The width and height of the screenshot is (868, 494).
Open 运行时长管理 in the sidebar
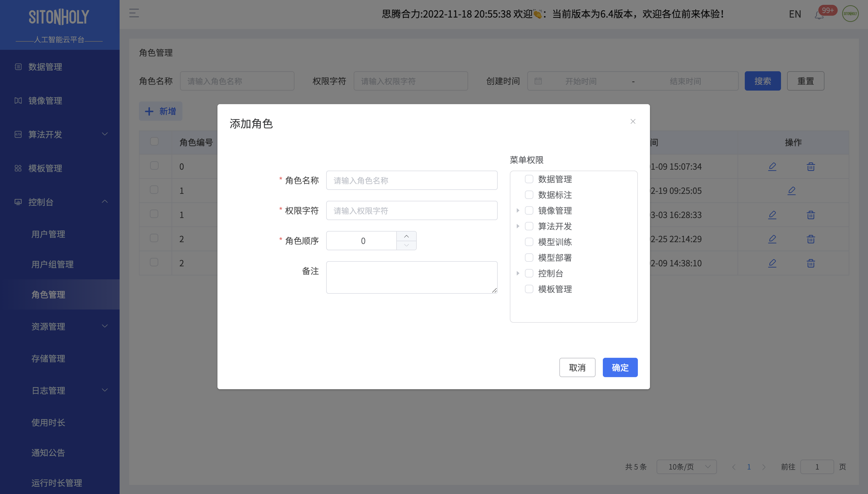click(x=57, y=483)
